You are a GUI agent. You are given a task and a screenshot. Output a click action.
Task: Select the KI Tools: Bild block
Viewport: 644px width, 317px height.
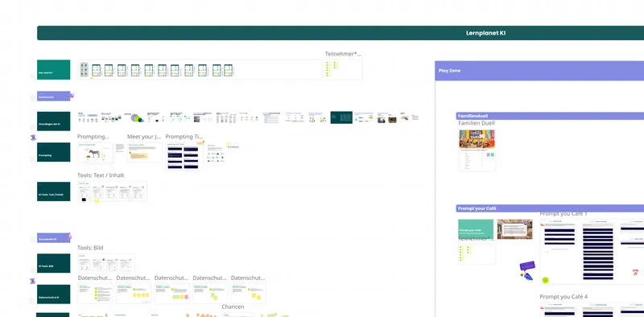[53, 263]
